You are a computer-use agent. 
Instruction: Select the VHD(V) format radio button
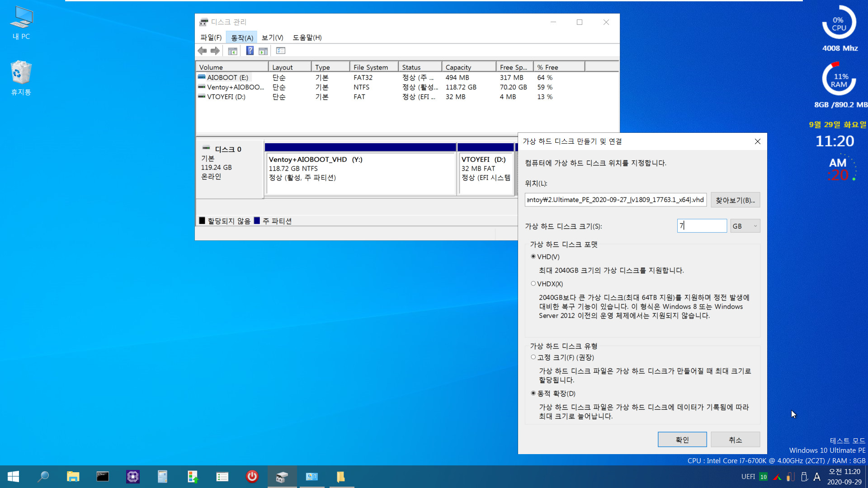coord(533,257)
